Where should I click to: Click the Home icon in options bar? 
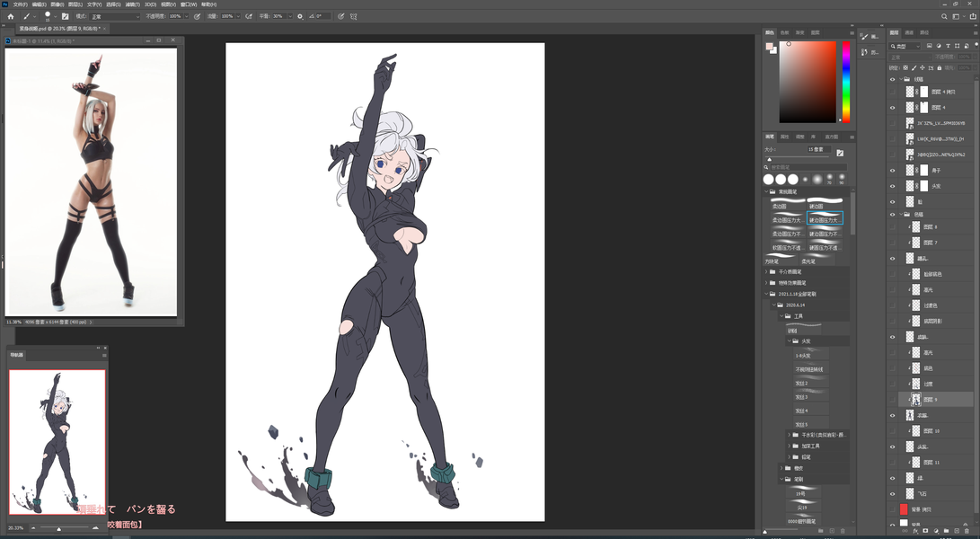(11, 16)
